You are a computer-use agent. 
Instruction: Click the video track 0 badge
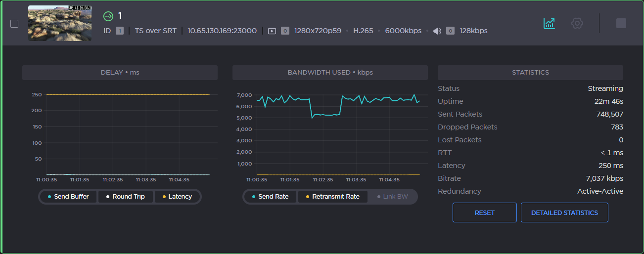point(285,31)
